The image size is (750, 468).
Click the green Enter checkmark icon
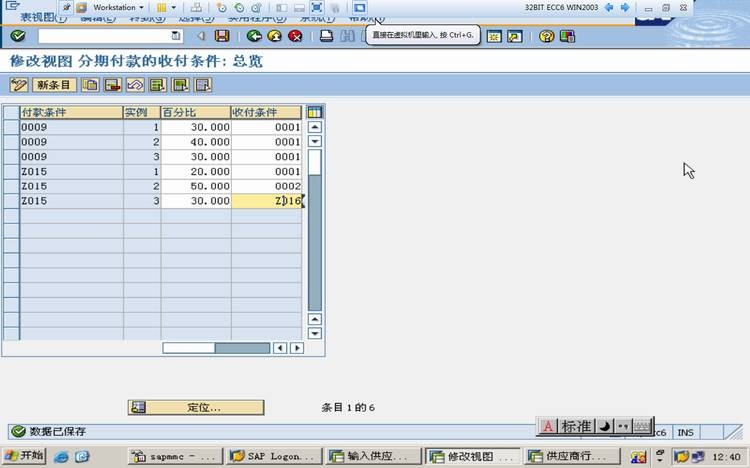(x=18, y=36)
